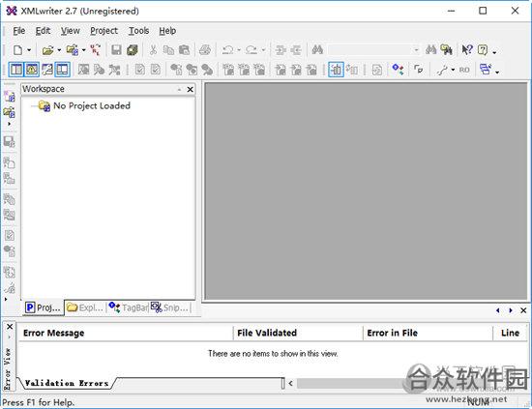Click the Find in Files icon
The height and width of the screenshot is (409, 532).
447,50
